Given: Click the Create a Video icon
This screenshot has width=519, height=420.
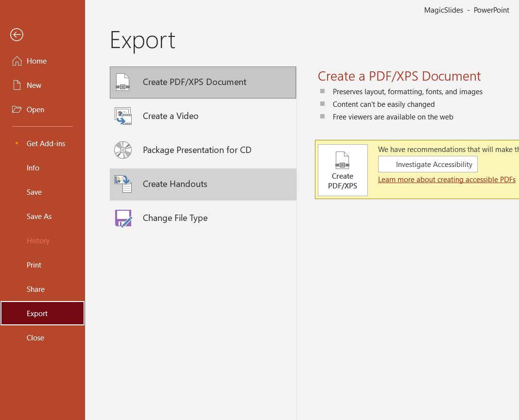Looking at the screenshot, I should (x=123, y=116).
